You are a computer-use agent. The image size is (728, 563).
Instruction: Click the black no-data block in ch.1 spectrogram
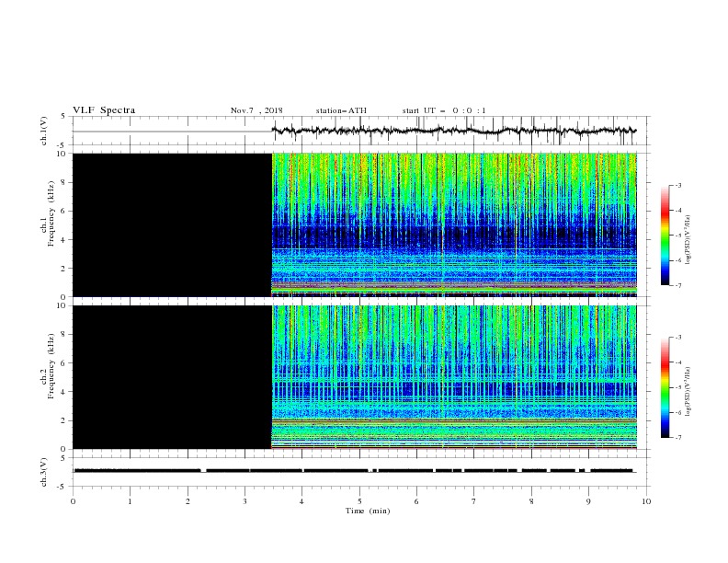pos(172,224)
